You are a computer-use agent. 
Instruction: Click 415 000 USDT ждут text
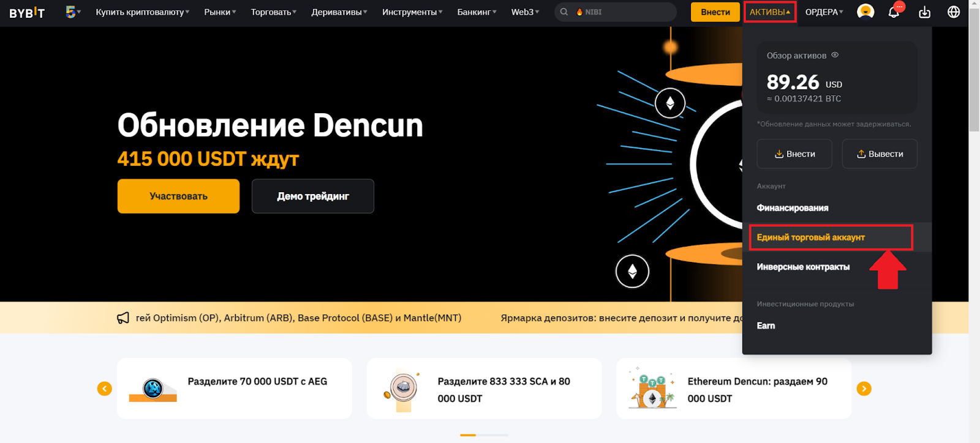pyautogui.click(x=208, y=159)
